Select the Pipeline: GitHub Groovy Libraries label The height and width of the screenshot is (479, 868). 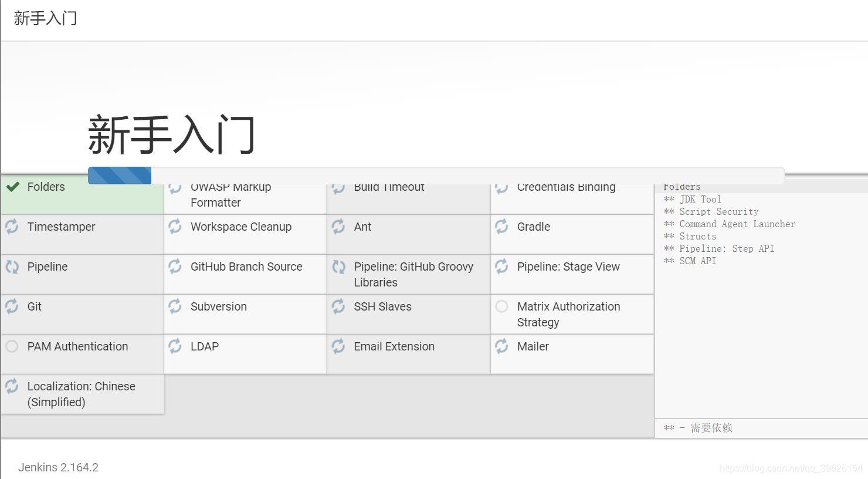[x=413, y=274]
